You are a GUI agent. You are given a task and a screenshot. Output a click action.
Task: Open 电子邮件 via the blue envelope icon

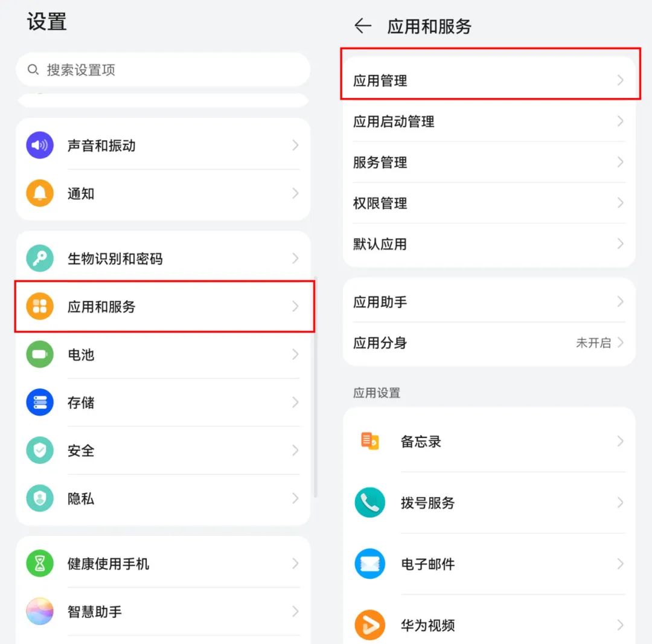pos(369,564)
